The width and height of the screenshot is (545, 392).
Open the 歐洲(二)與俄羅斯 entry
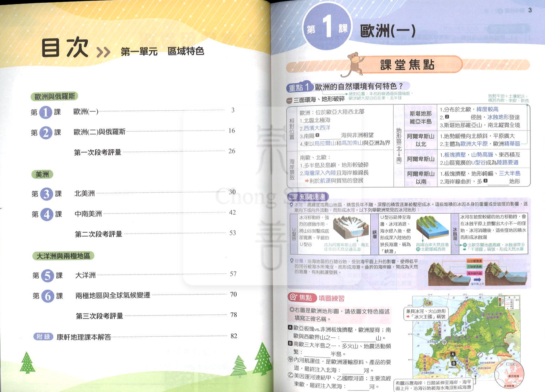click(x=100, y=132)
